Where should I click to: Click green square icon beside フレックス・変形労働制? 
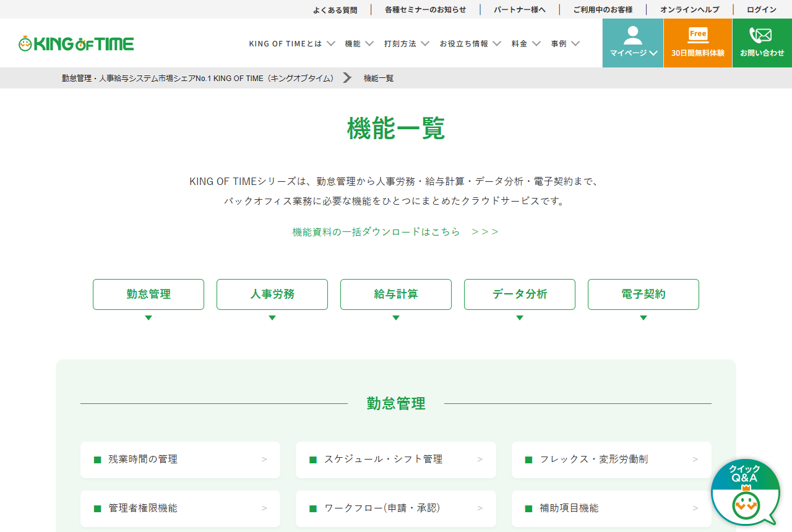(528, 460)
